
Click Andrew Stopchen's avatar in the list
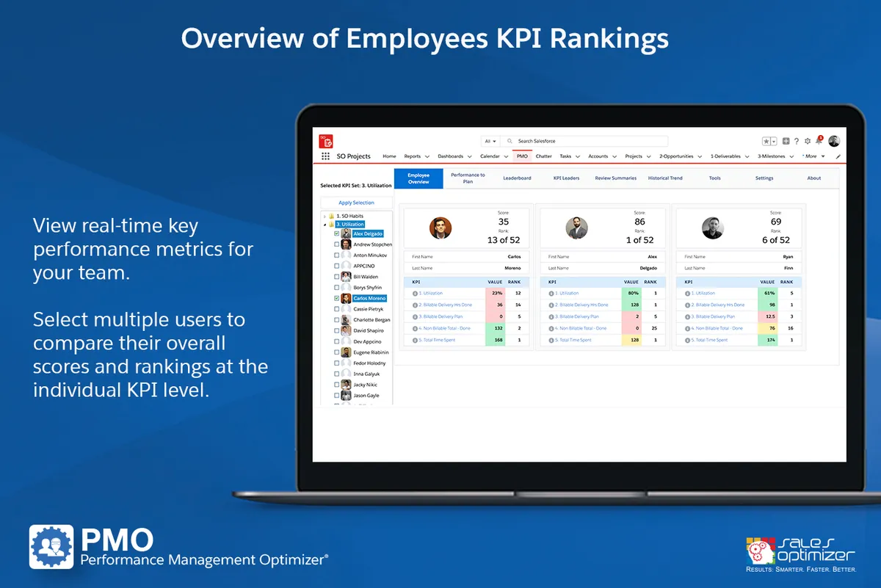tap(346, 244)
